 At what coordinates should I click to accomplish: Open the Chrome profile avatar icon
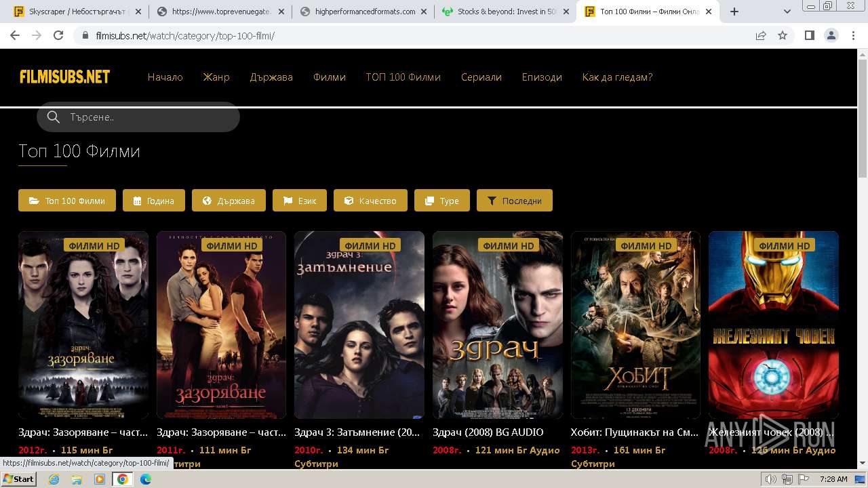click(831, 36)
